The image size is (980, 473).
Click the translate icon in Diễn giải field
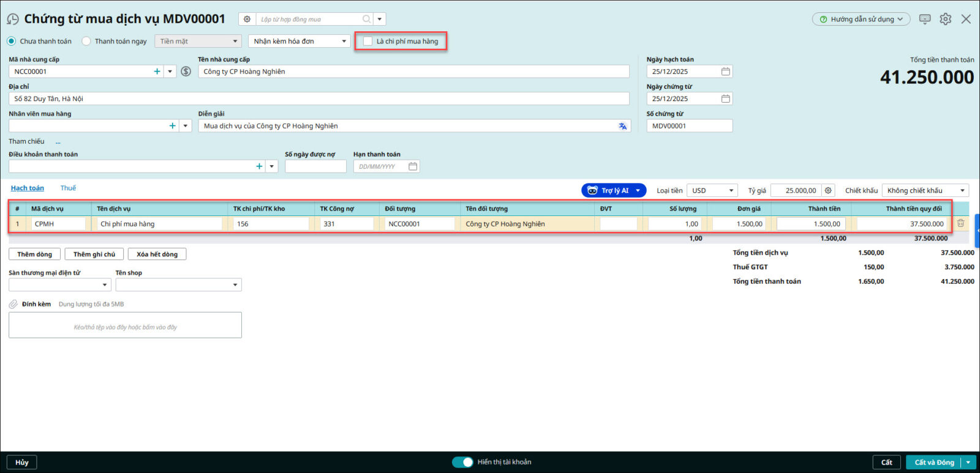point(622,126)
